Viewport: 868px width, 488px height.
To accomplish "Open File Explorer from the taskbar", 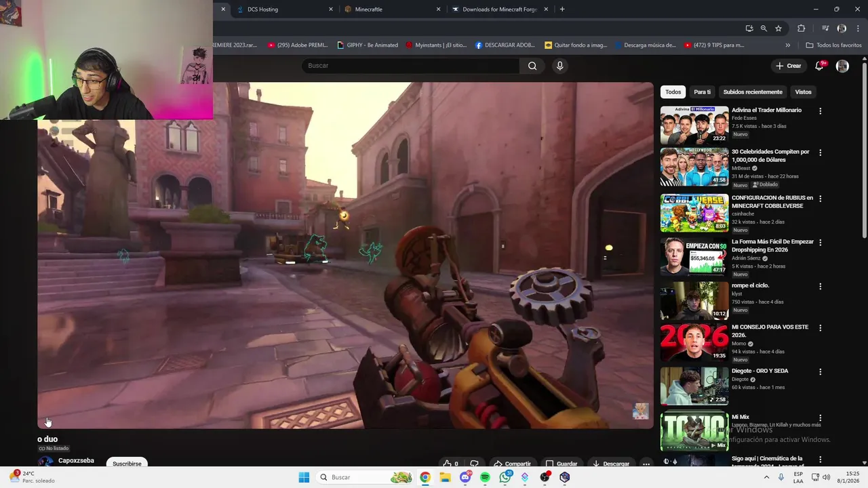I will [445, 477].
